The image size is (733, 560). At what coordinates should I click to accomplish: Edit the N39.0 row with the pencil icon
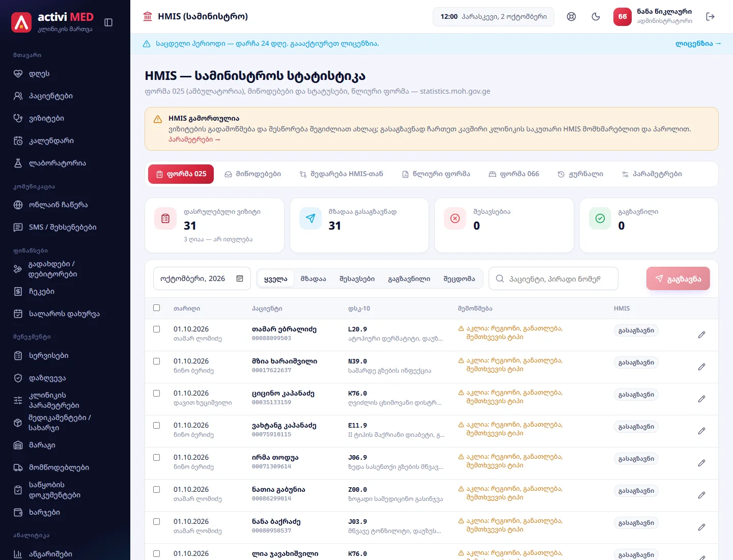coord(701,367)
